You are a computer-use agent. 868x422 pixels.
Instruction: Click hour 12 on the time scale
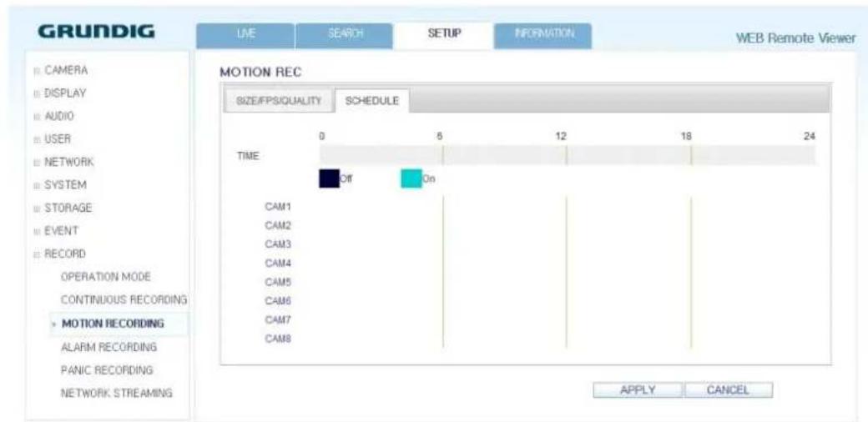point(562,136)
